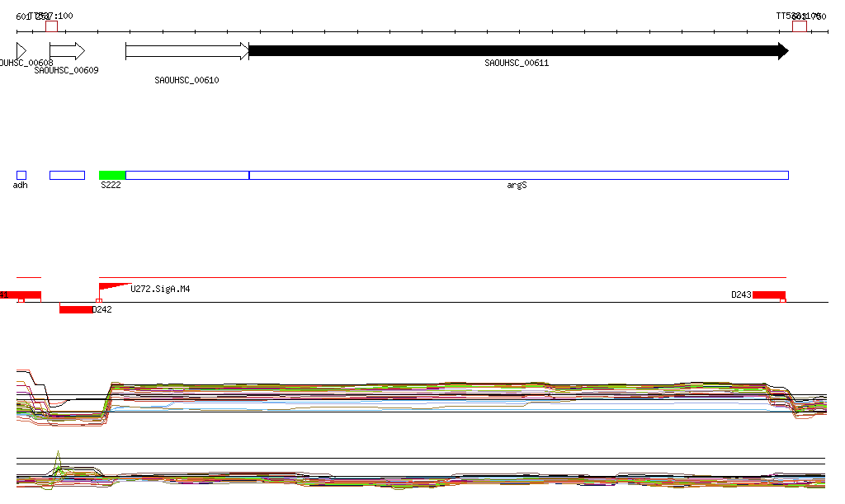
Task: Click the red terminator box at right ruler
Action: coord(799,26)
